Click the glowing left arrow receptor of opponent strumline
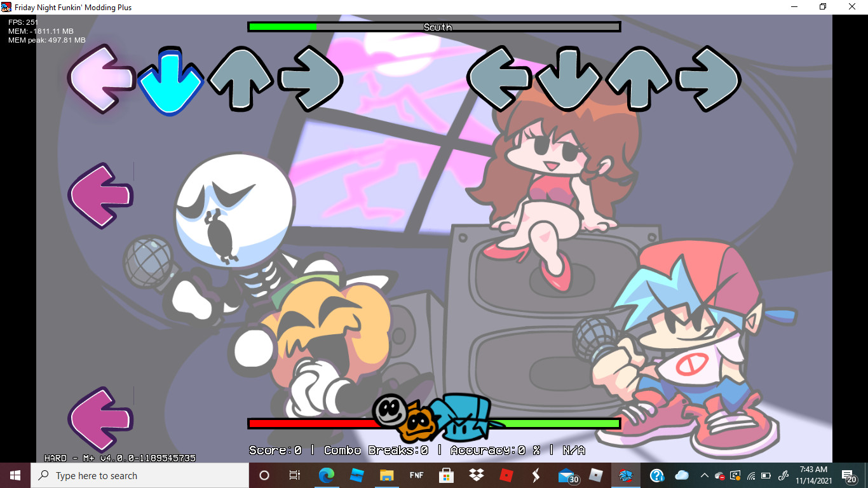Viewport: 868px width, 488px height. (x=100, y=79)
